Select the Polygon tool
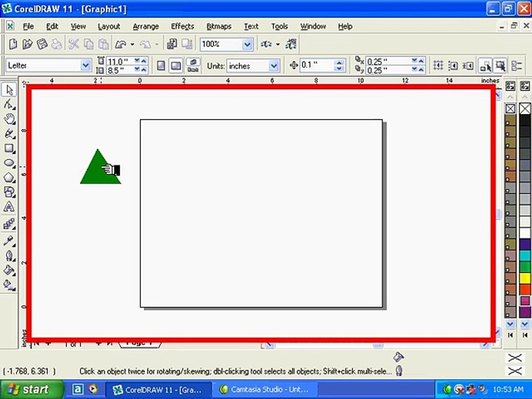This screenshot has width=532, height=399. tap(9, 177)
